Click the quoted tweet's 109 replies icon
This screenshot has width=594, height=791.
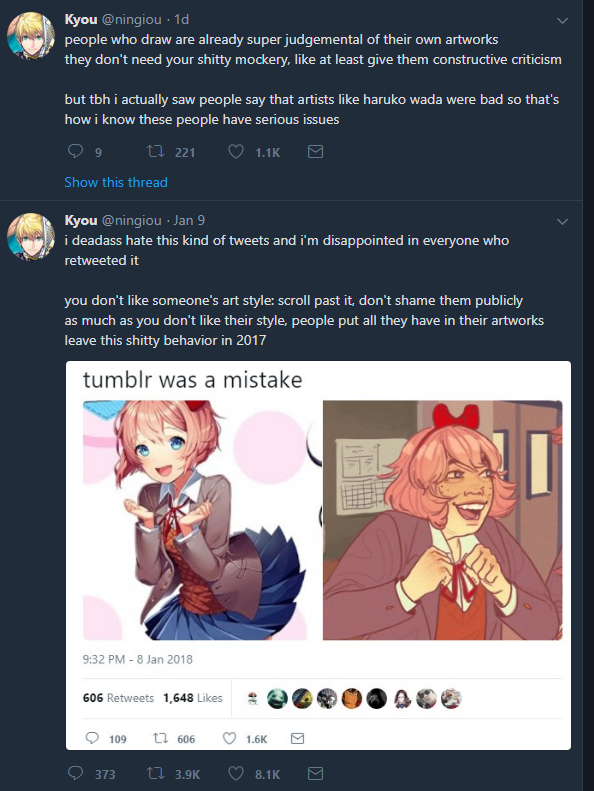pyautogui.click(x=92, y=739)
